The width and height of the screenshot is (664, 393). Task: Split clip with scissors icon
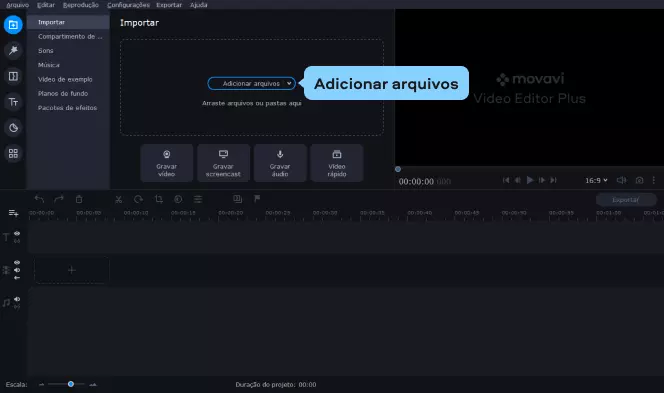click(x=119, y=199)
